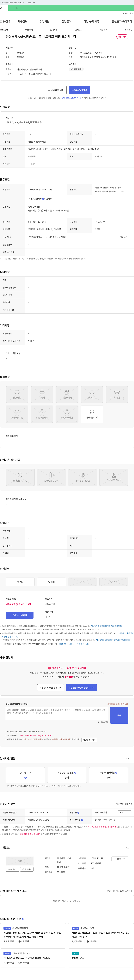Click the 기타 screening step box
The width and height of the screenshot is (134, 980).
pos(114,582)
